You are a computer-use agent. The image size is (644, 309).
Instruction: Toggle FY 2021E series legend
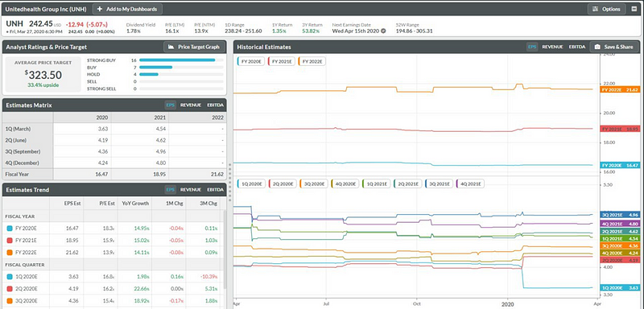[x=281, y=61]
